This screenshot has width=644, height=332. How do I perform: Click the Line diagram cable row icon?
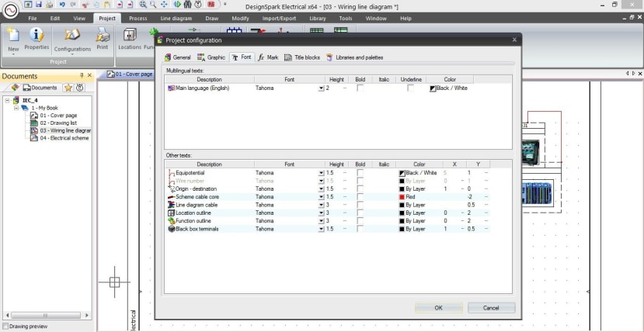point(171,205)
